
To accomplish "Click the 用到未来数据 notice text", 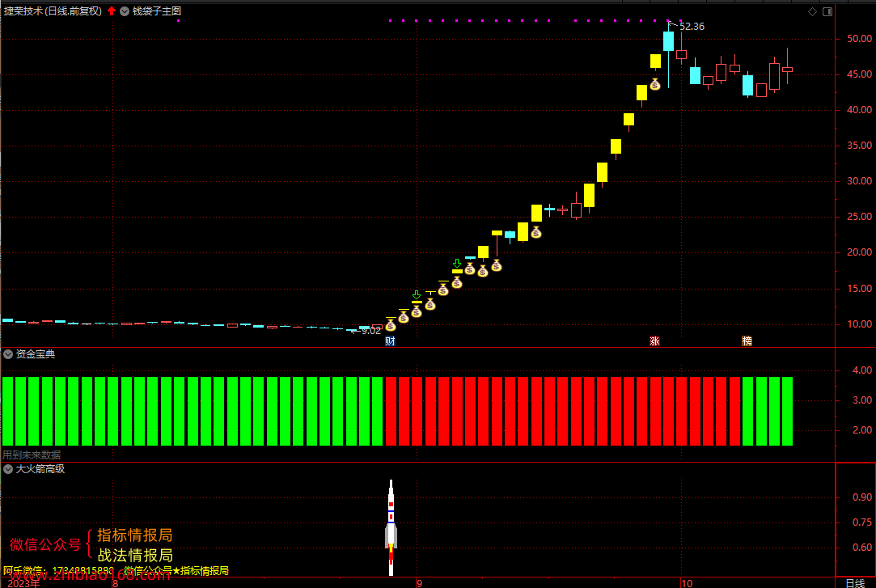I will coord(32,455).
